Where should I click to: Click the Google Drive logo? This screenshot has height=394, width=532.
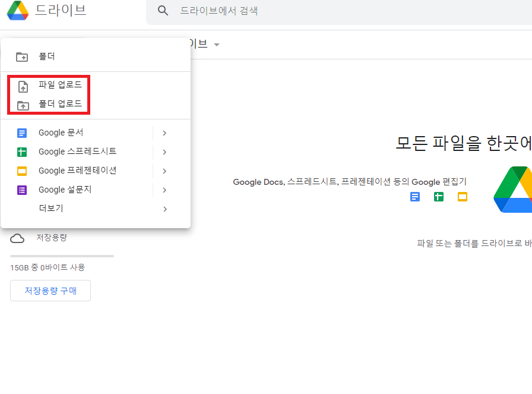pyautogui.click(x=18, y=10)
